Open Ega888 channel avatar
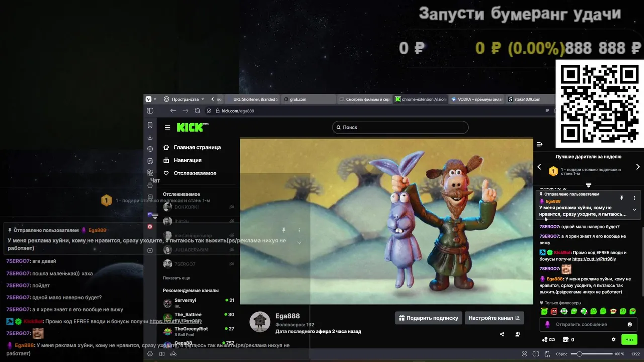 [x=260, y=322]
